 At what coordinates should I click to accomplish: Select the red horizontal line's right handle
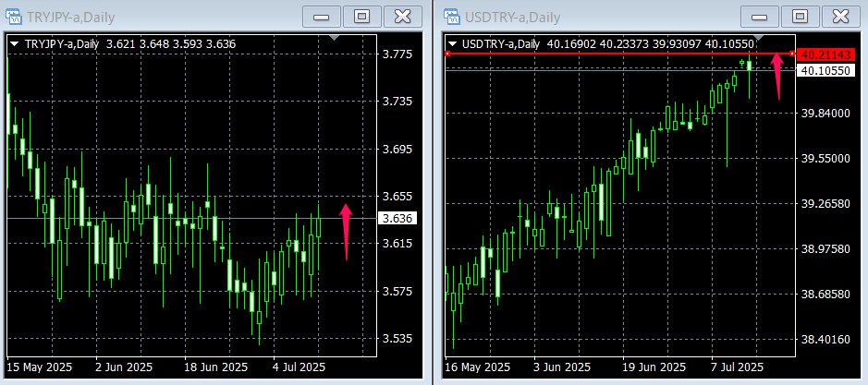(x=792, y=54)
